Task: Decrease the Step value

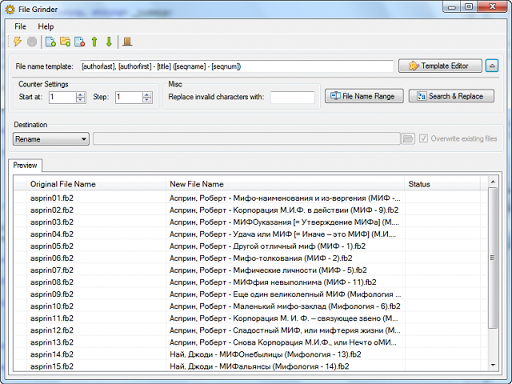Action: 147,100
